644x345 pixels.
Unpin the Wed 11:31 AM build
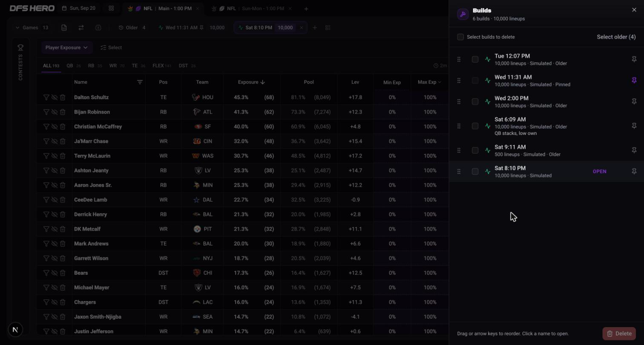634,80
